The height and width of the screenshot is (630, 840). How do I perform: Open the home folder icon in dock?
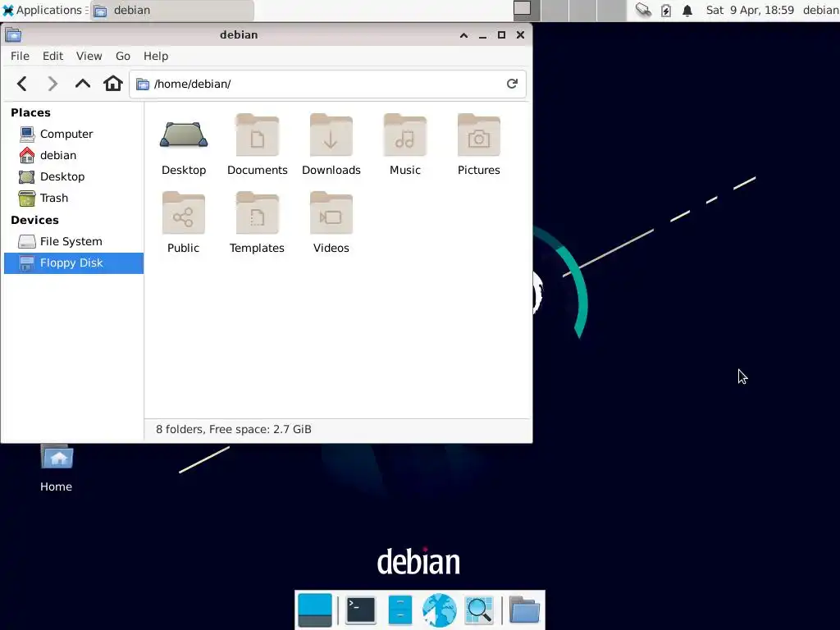coord(524,610)
